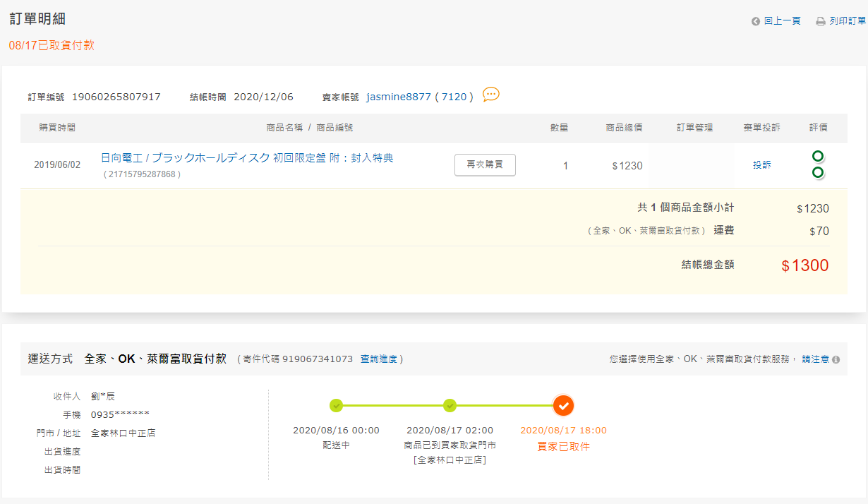Click 查詢進度 tracking link
Image resolution: width=868 pixels, height=504 pixels.
click(379, 359)
